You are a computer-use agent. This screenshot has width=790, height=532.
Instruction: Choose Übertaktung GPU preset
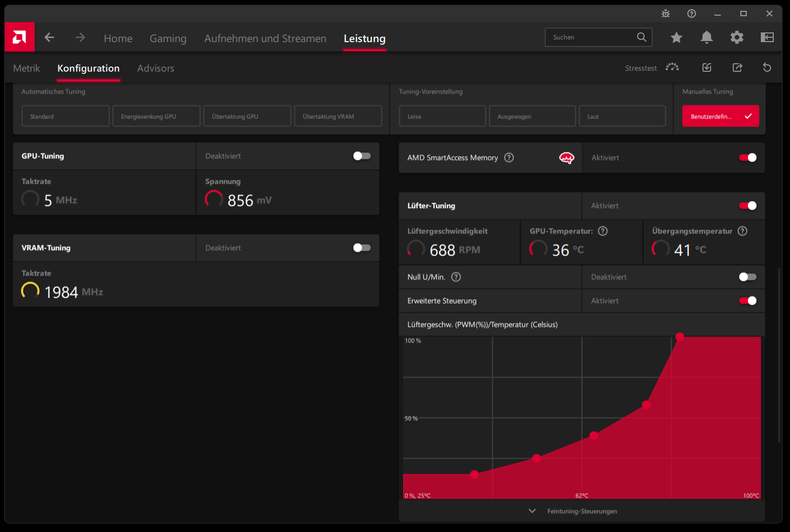[x=247, y=116]
